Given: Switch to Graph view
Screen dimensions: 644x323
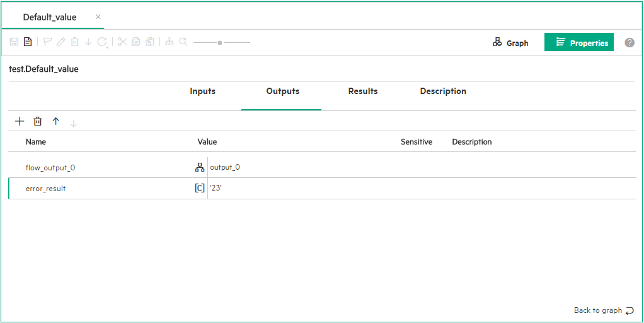Looking at the screenshot, I should tap(510, 43).
